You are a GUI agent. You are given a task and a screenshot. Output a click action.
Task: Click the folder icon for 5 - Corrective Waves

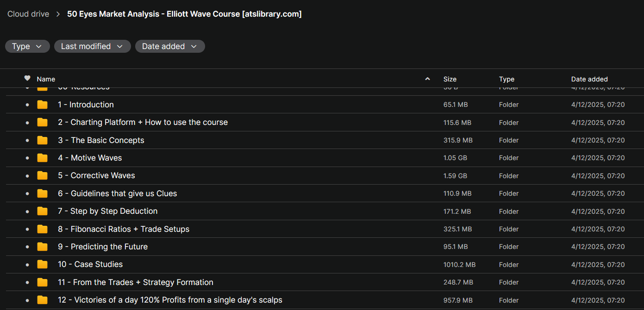click(43, 175)
